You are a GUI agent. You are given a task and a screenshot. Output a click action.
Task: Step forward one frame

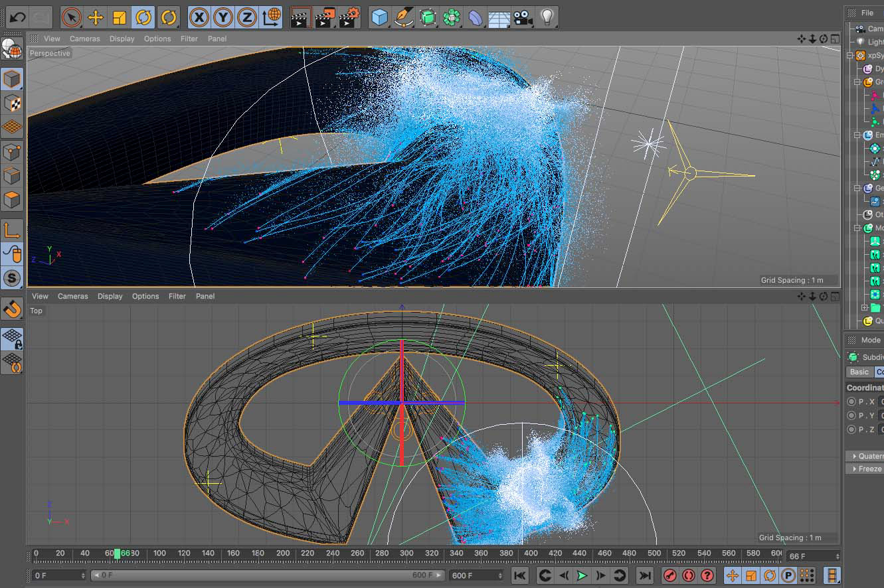(600, 575)
